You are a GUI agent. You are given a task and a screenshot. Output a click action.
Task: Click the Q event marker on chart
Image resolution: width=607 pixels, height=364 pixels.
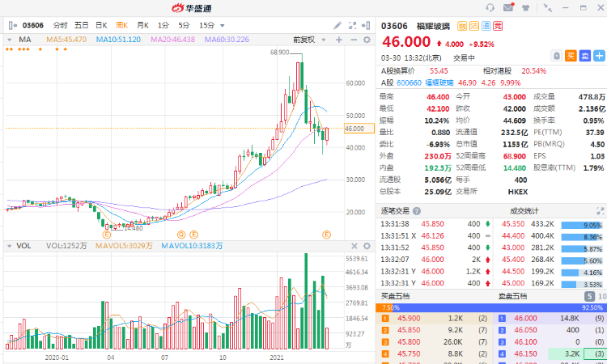181,235
